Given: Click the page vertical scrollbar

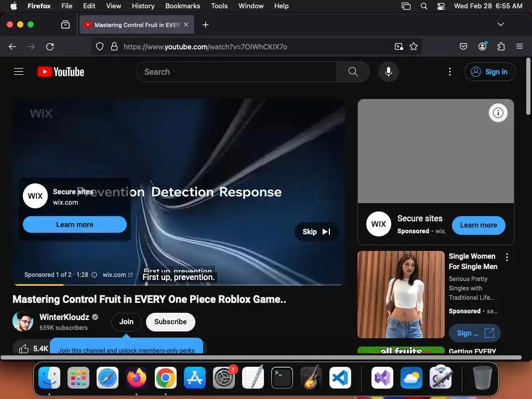Looking at the screenshot, I should tap(528, 87).
